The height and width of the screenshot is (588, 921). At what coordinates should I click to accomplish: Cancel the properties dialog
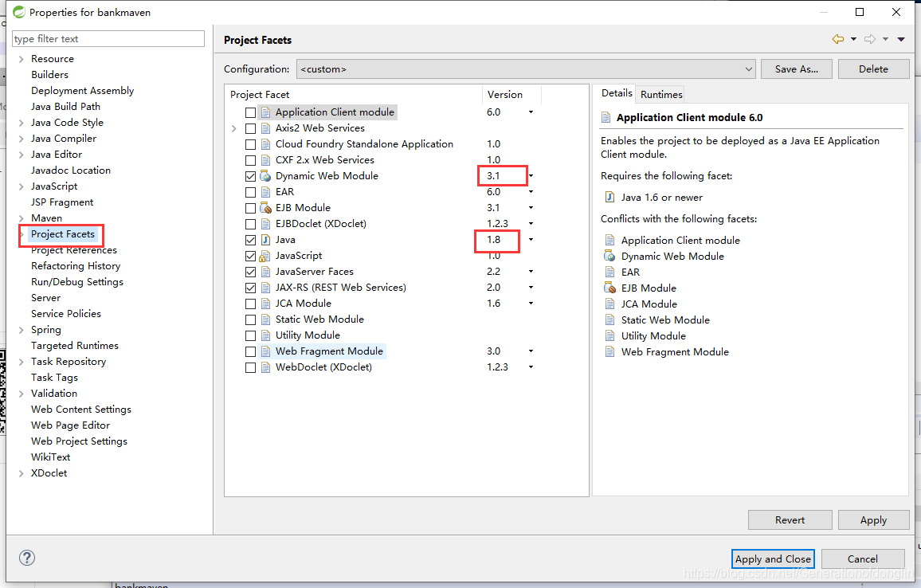click(x=863, y=559)
